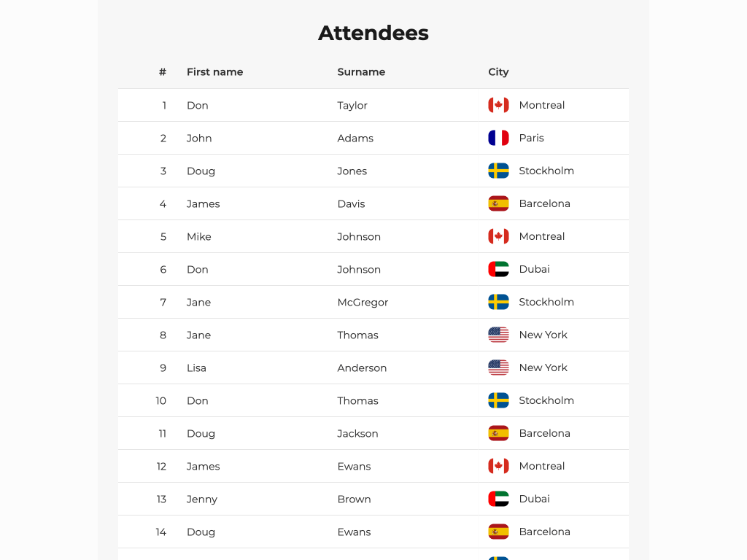Click the UAE flag in row 13
Screen dimensions: 747x560
click(x=498, y=499)
